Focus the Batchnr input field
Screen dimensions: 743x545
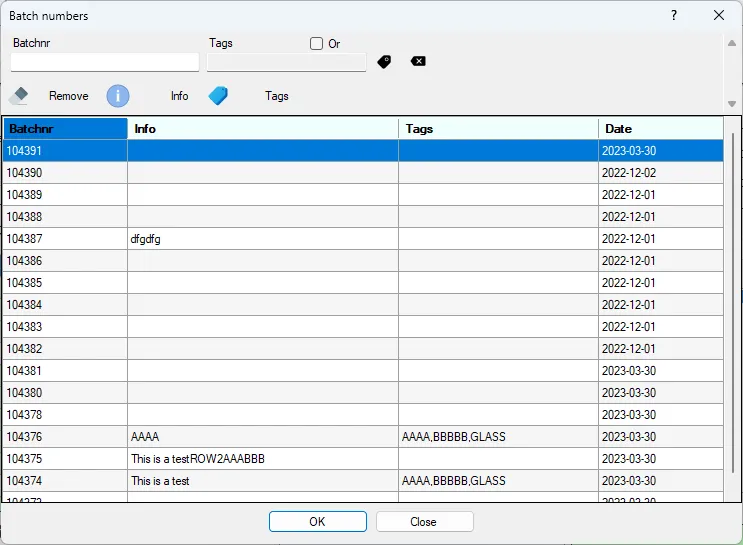point(105,62)
